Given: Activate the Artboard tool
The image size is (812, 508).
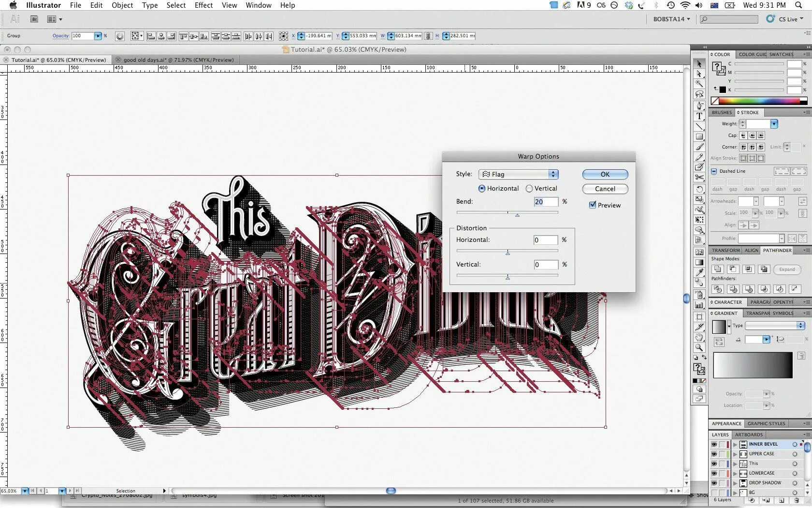Looking at the screenshot, I should point(699,317).
